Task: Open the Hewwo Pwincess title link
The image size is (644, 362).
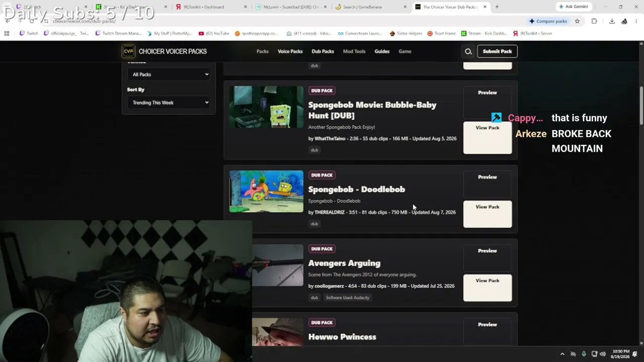Action: [x=342, y=337]
